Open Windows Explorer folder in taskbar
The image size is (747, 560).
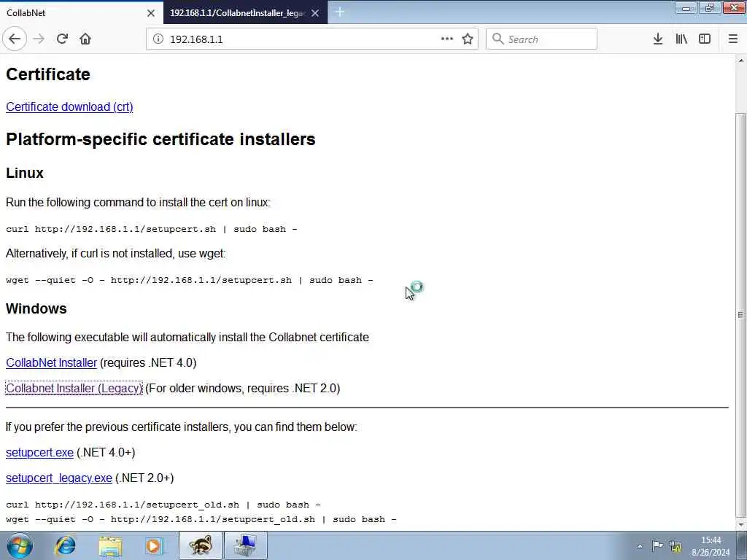pyautogui.click(x=111, y=545)
